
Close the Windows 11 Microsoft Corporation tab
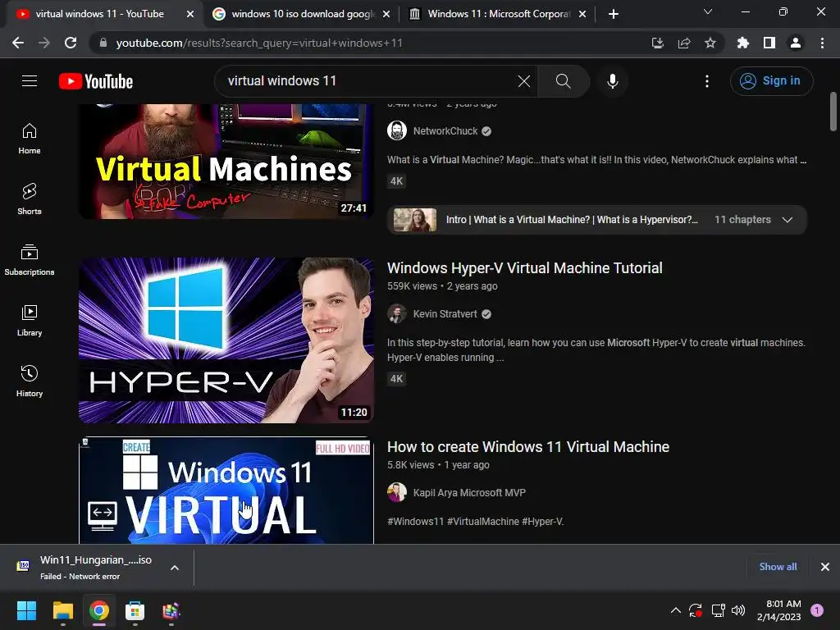582,15
